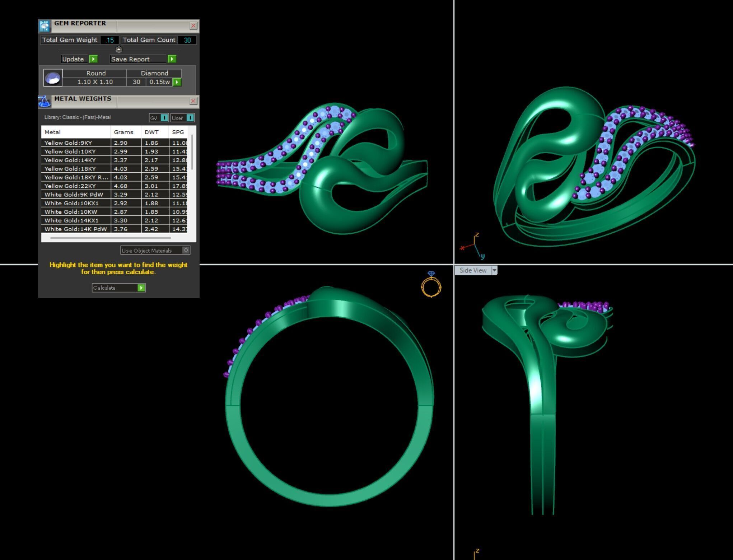This screenshot has height=560, width=733.
Task: Click the Metal Weights scale icon
Action: click(44, 102)
